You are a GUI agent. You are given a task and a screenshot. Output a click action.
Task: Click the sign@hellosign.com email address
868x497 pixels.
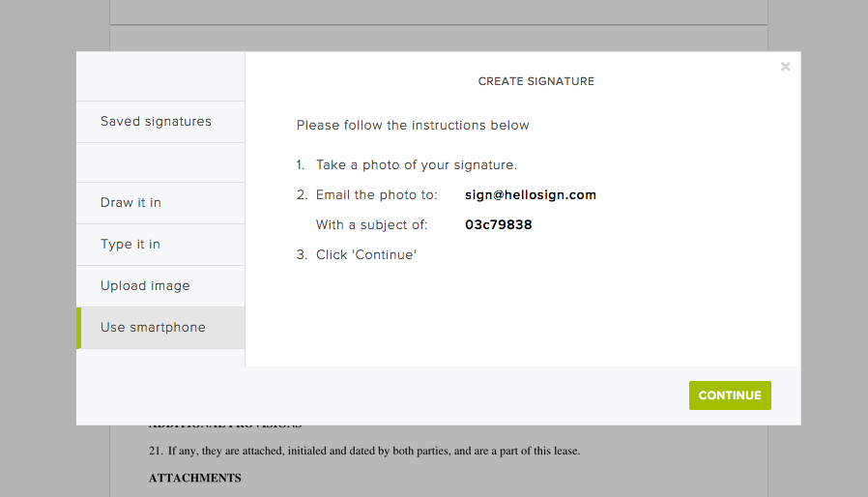click(x=531, y=195)
